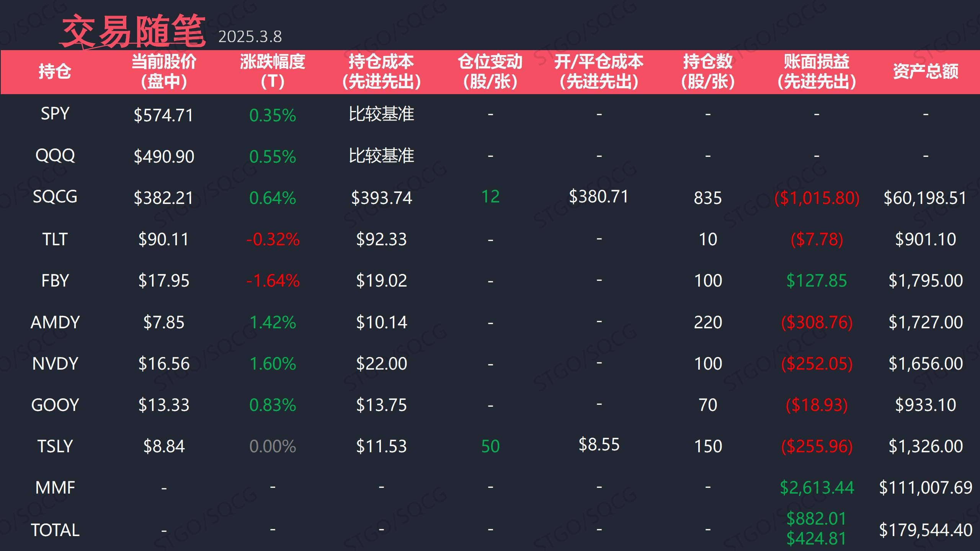Click the 涨跌幅度 column header
This screenshot has width=980, height=551.
(x=273, y=72)
